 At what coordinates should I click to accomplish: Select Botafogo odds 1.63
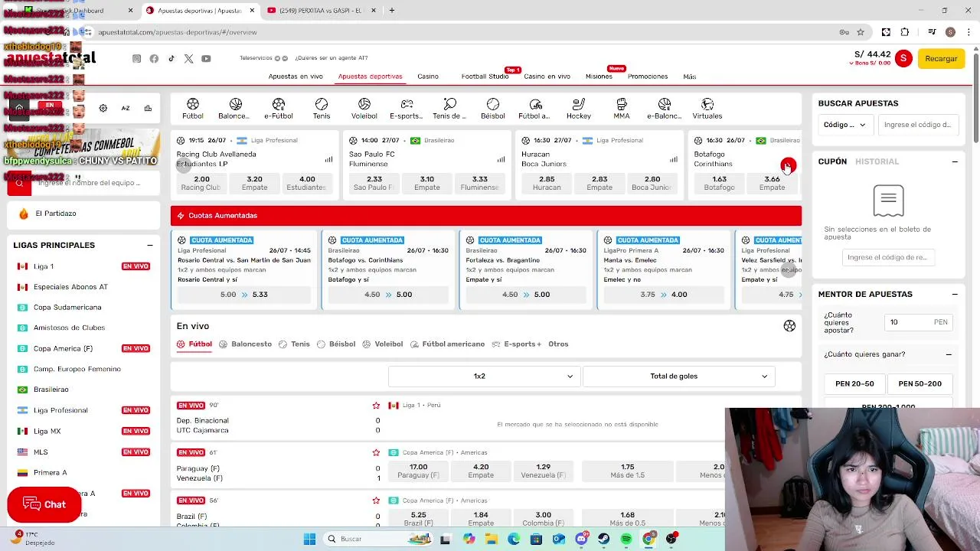pyautogui.click(x=719, y=183)
